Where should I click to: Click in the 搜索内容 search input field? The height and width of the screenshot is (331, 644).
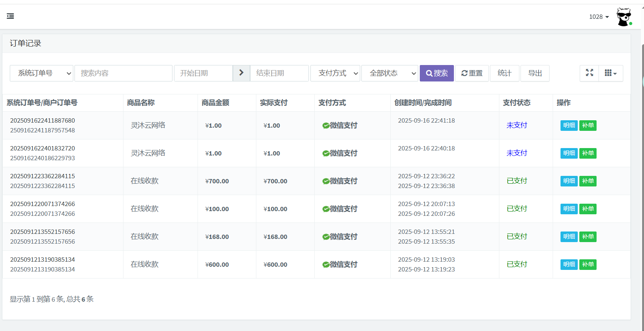coord(123,73)
